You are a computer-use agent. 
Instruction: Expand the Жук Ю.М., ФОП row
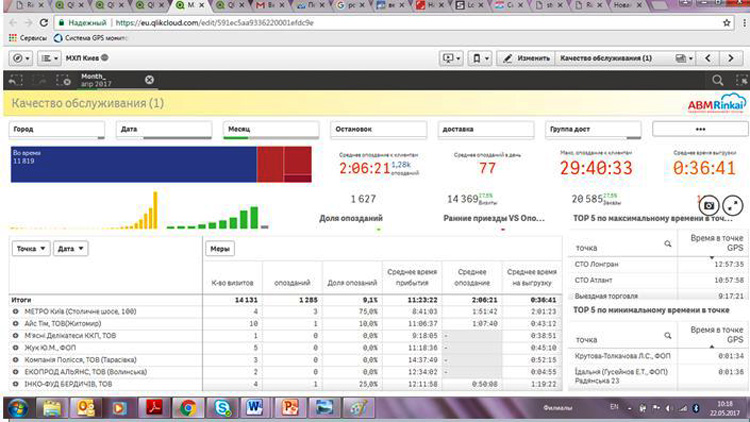15,347
